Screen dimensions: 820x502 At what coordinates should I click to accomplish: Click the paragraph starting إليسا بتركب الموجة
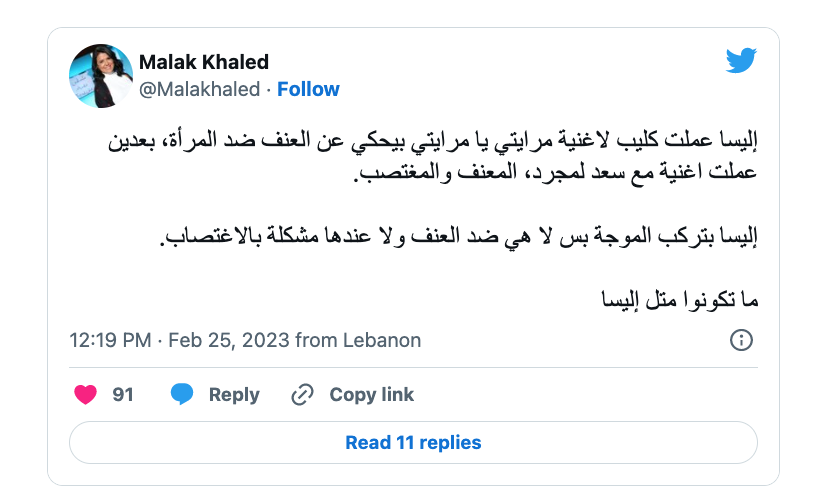coord(459,236)
